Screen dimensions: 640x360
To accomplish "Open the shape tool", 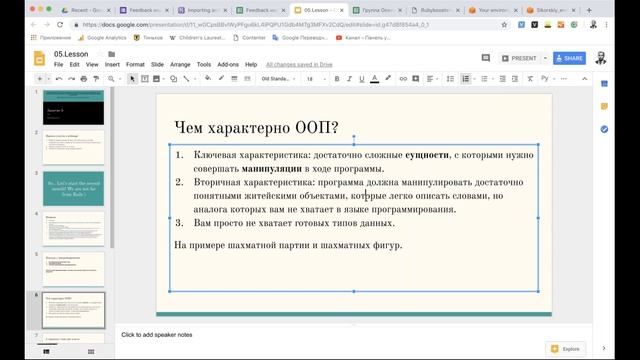I will [173, 79].
